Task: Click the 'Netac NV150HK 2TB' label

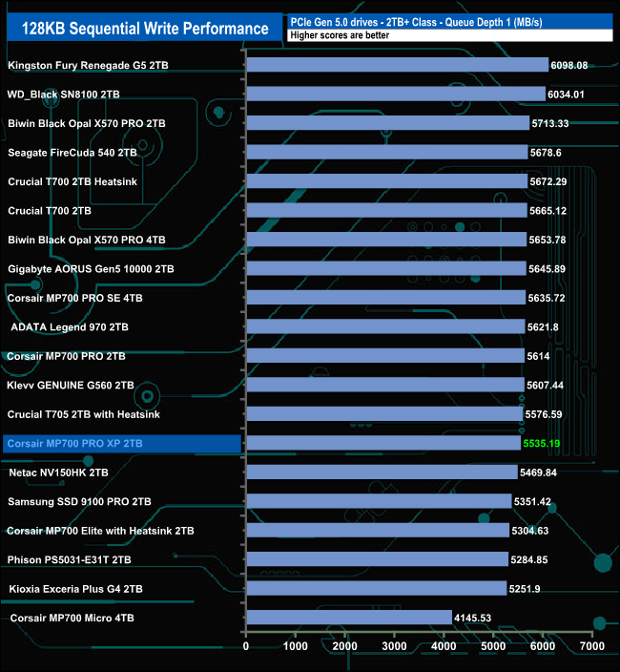Action: (58, 472)
